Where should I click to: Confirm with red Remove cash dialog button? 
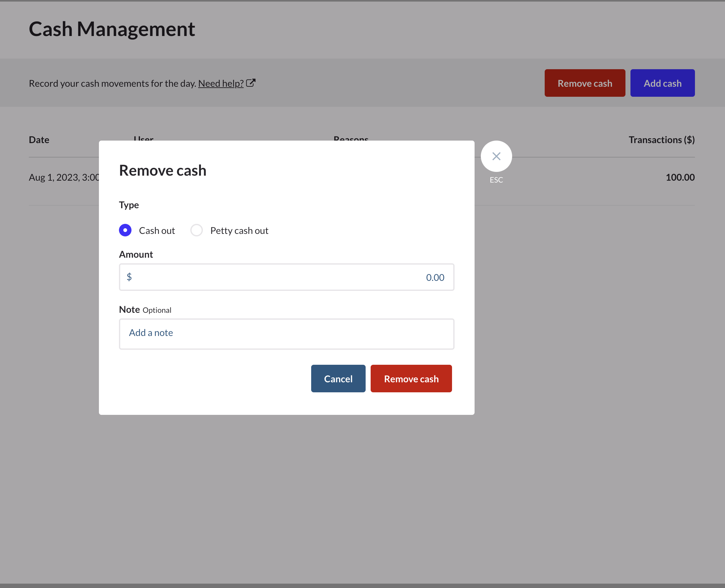pyautogui.click(x=411, y=379)
